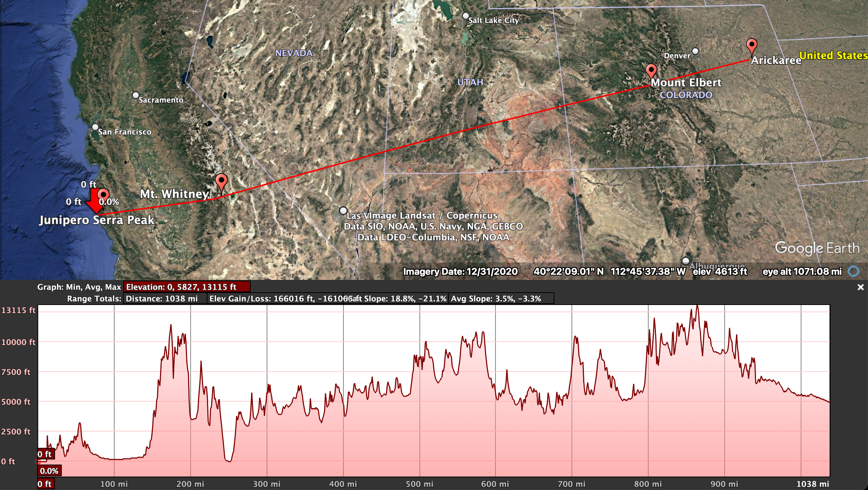Click the Salt Lake City marker dot
Viewport: 868px width, 490px height.
(x=465, y=16)
